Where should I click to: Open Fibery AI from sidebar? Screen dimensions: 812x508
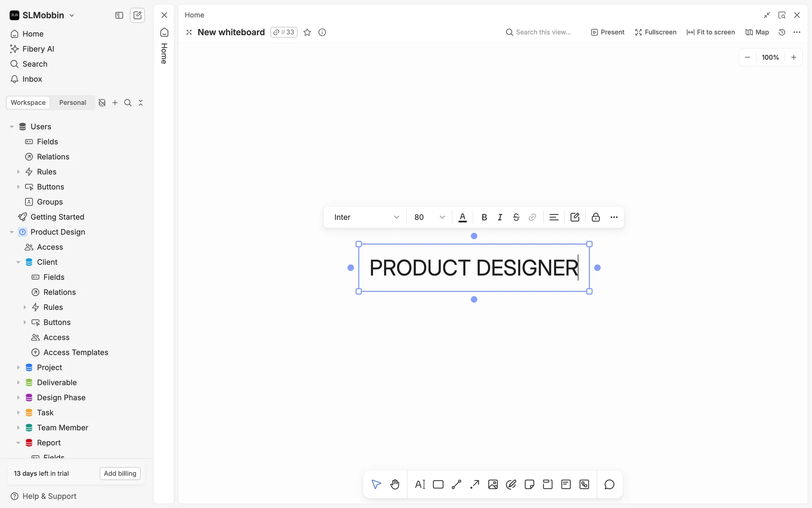coord(38,49)
